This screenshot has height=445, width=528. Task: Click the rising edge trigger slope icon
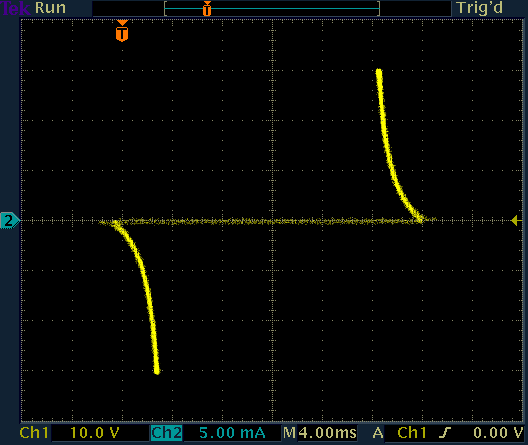pyautogui.click(x=445, y=433)
